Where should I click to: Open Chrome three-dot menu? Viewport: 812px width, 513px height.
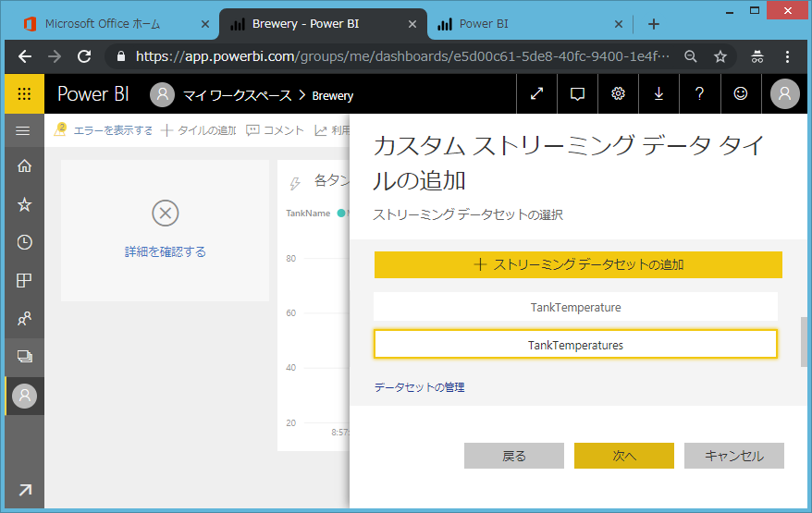(787, 56)
